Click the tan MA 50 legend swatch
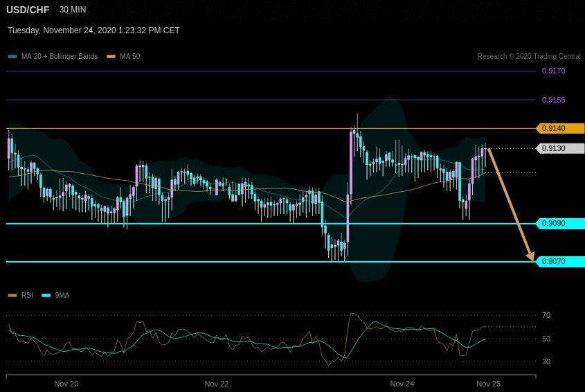This screenshot has height=392, width=585. 111,57
